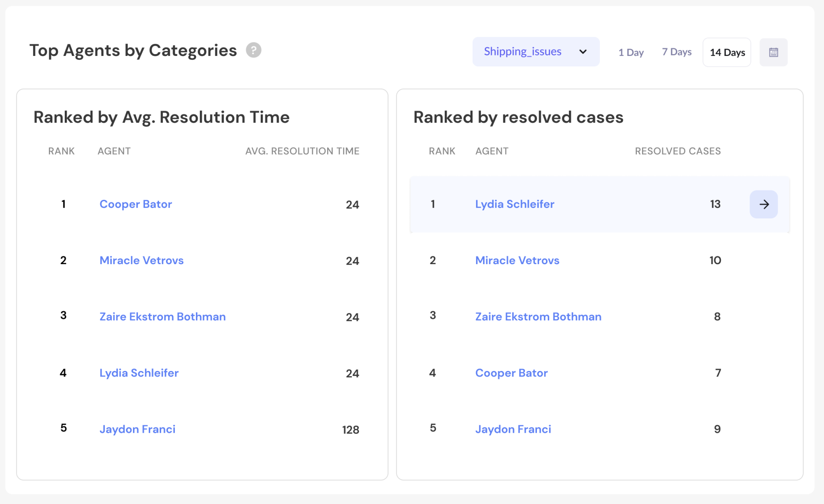Viewport: 824px width, 504px height.
Task: Open Miracle Vetrovs with 10 resolved cases
Action: coord(517,261)
